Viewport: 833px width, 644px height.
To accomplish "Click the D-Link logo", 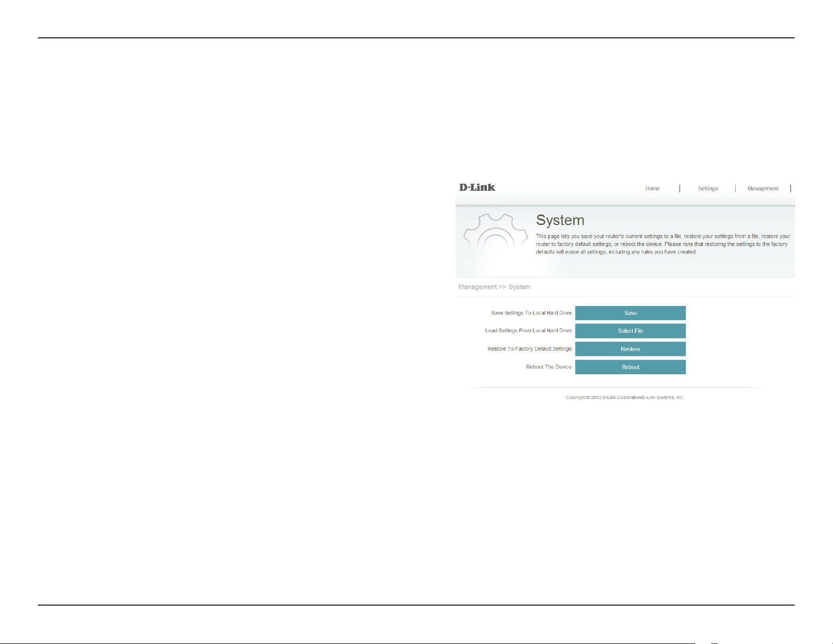I will [477, 187].
